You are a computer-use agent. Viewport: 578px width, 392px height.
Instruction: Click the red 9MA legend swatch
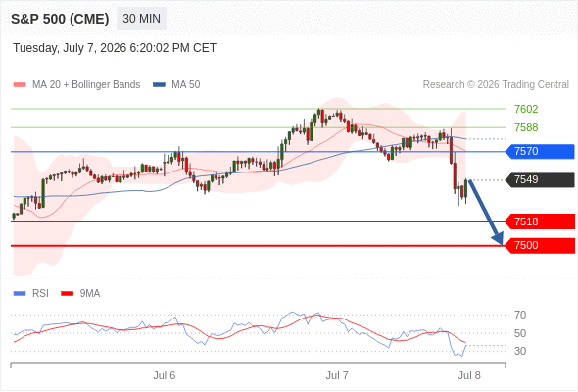point(67,294)
